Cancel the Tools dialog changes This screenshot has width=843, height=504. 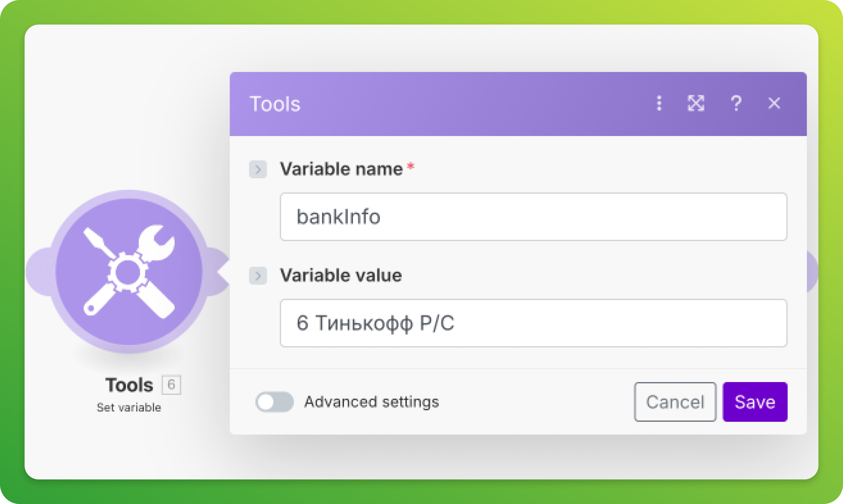(675, 402)
